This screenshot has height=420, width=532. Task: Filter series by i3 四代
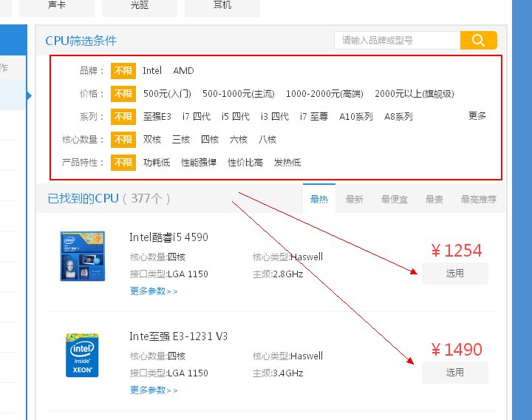275,116
